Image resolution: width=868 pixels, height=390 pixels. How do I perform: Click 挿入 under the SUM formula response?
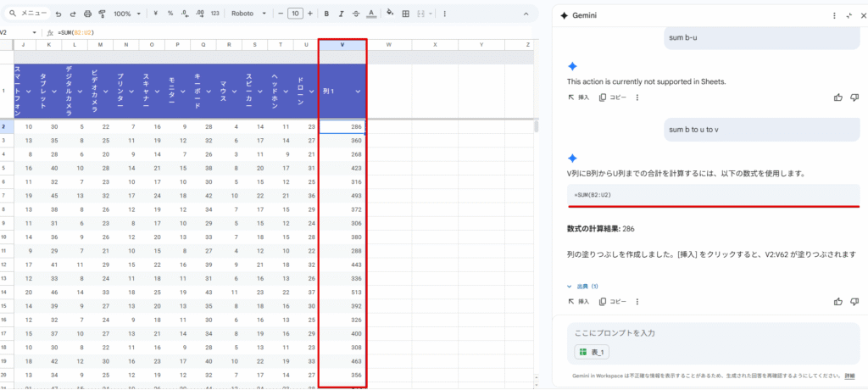pyautogui.click(x=578, y=301)
